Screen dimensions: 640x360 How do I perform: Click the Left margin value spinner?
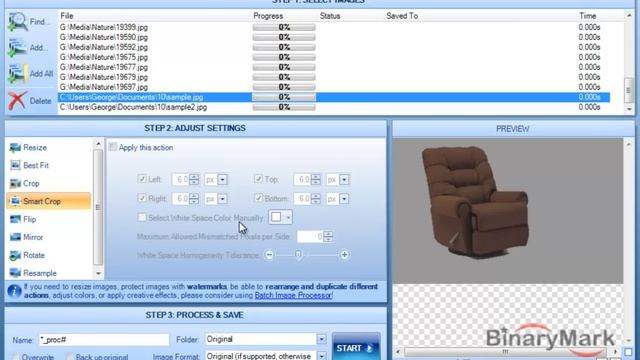(194, 180)
